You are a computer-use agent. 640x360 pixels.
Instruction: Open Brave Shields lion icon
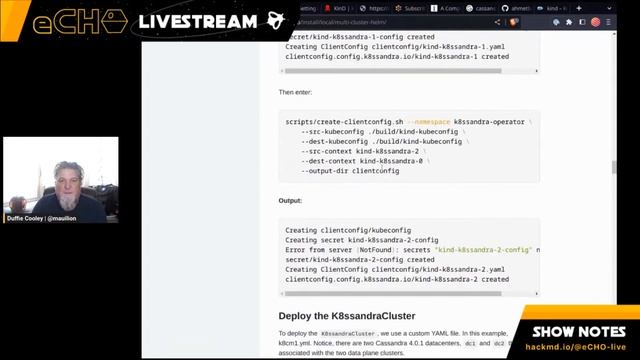(513, 22)
